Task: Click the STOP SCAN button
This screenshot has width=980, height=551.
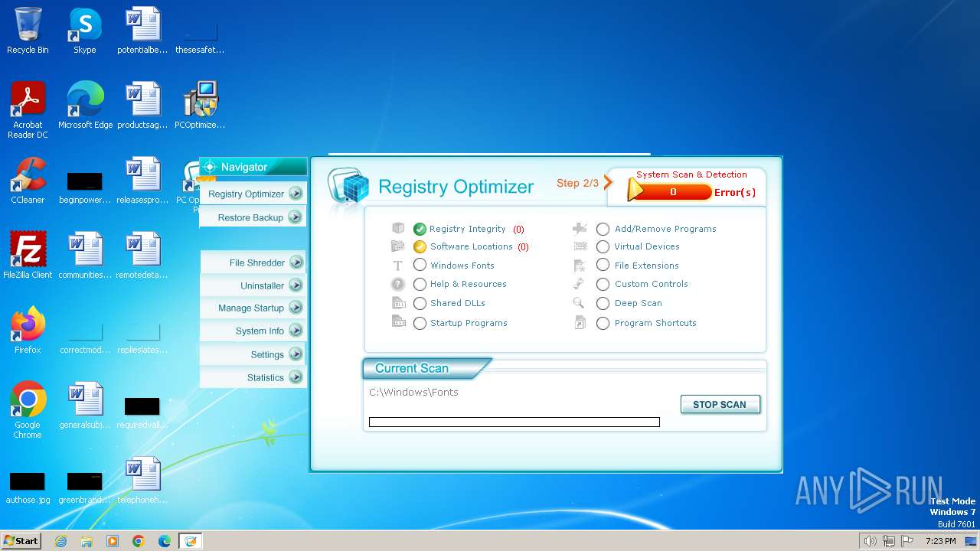Action: tap(720, 404)
